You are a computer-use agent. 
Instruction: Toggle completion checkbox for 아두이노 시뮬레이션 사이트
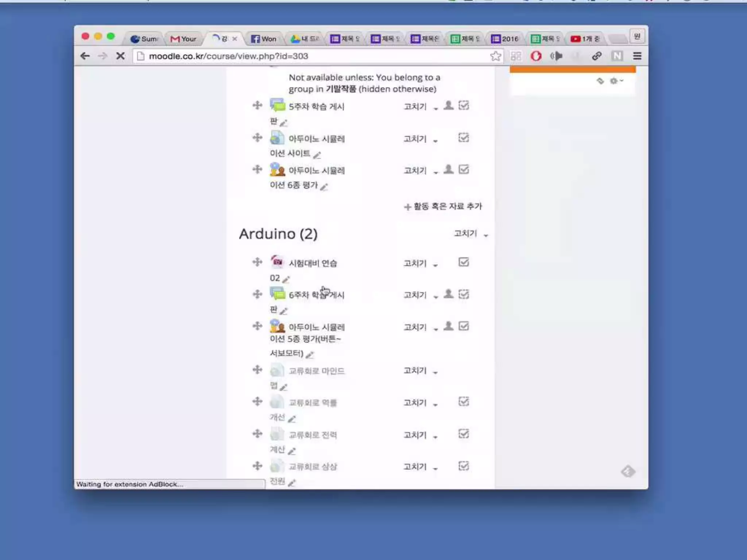[x=463, y=138]
